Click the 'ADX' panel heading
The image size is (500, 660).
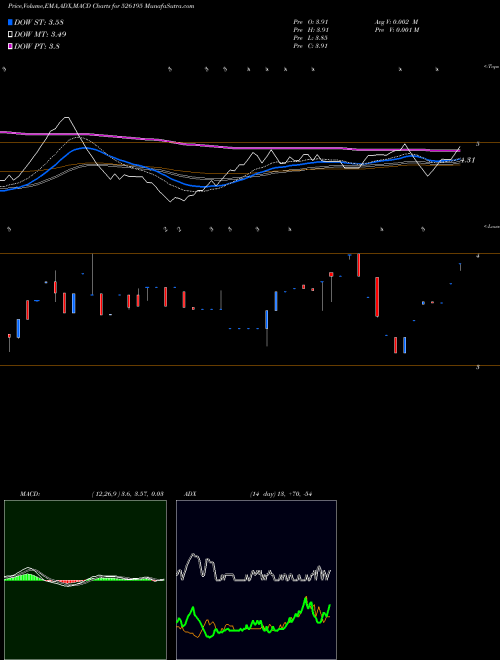pyautogui.click(x=190, y=494)
